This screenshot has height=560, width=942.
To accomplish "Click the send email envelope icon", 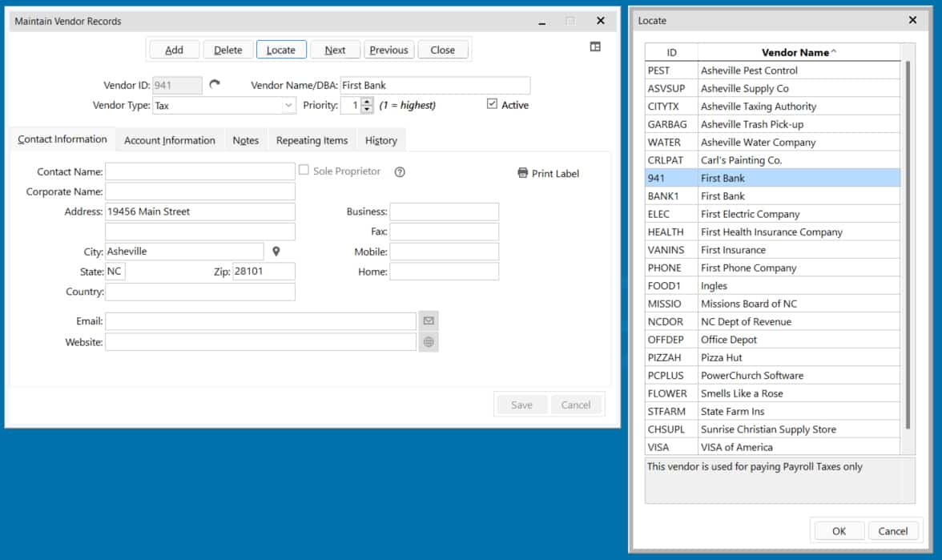I will point(429,320).
